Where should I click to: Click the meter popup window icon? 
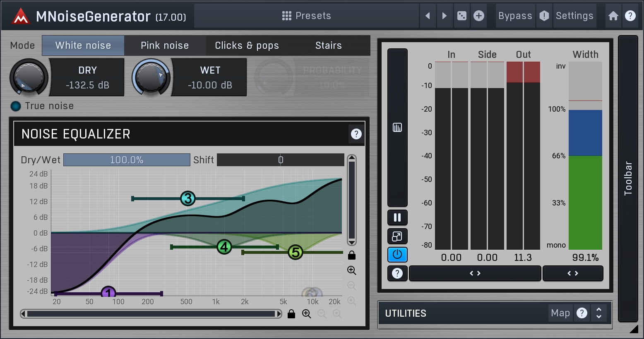(x=397, y=236)
